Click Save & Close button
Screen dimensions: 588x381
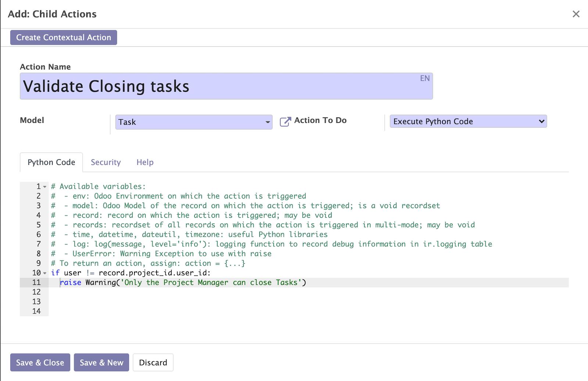tap(40, 362)
